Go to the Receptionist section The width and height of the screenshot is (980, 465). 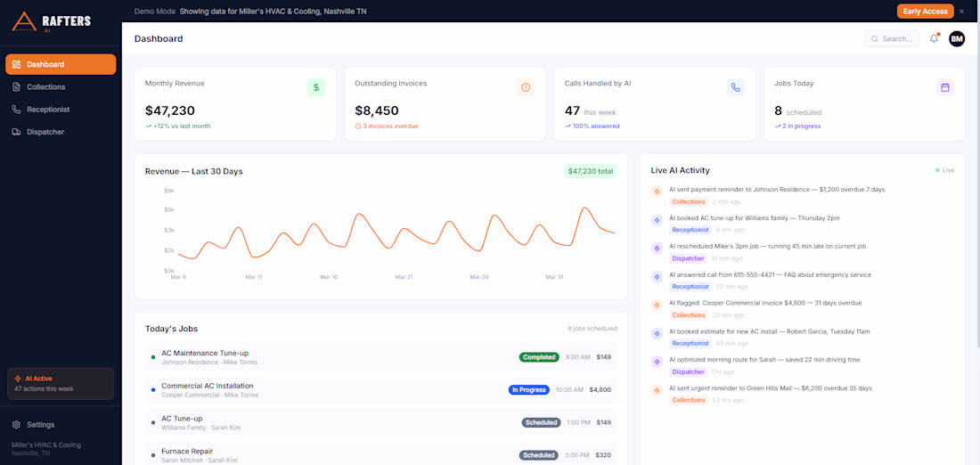pos(61,110)
